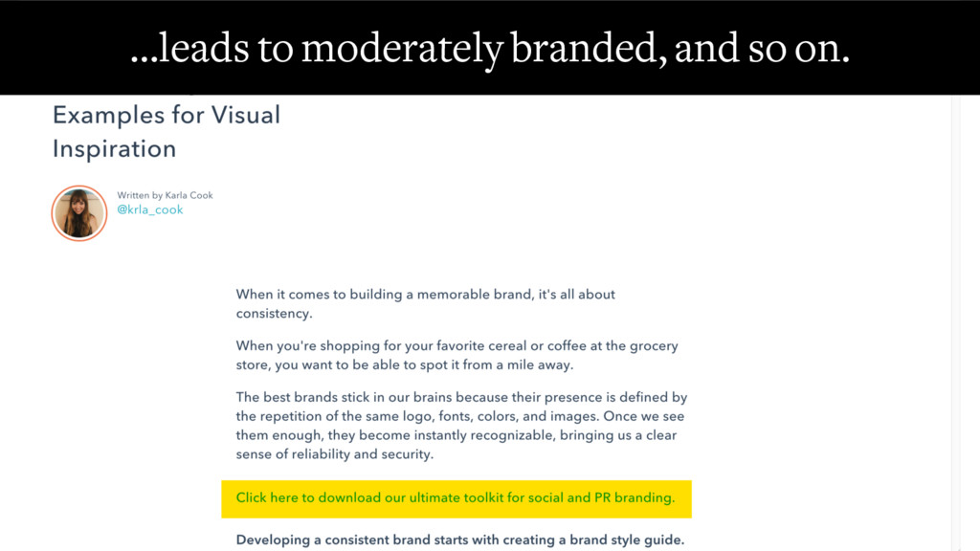Click "social and PR branding" in the yellow box
This screenshot has height=551, width=980.
(601, 497)
